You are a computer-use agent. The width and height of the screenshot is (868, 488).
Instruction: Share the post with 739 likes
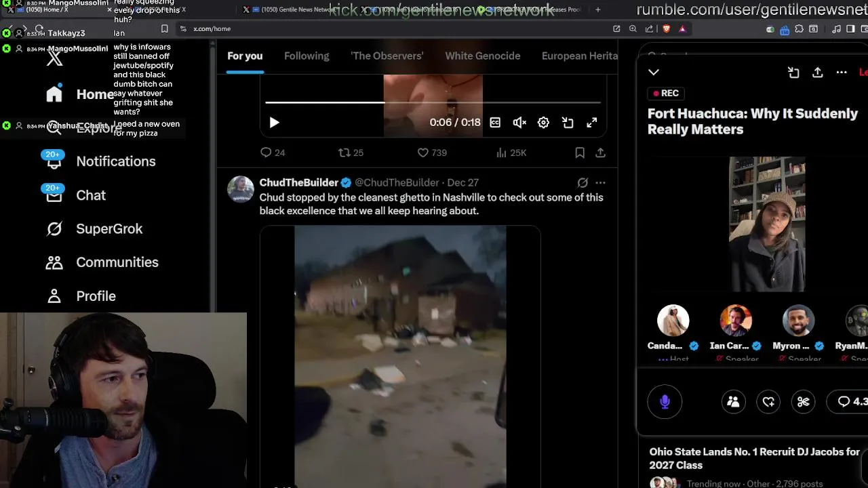pos(600,152)
